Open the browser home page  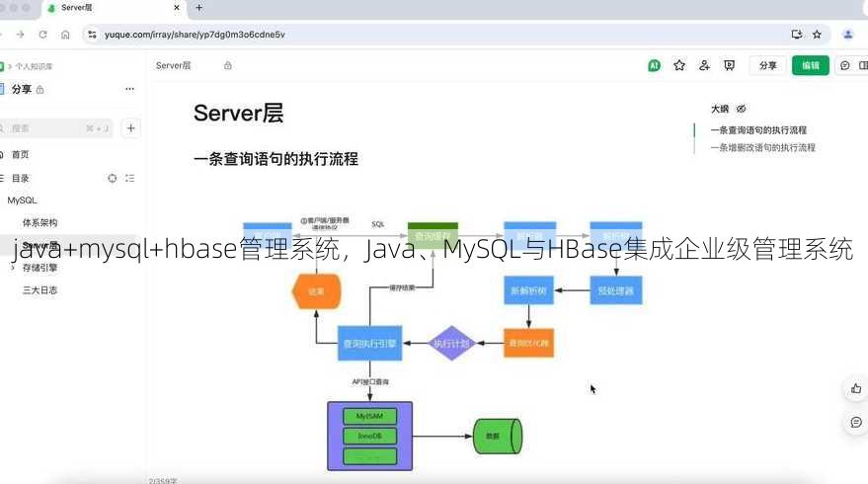(65, 35)
